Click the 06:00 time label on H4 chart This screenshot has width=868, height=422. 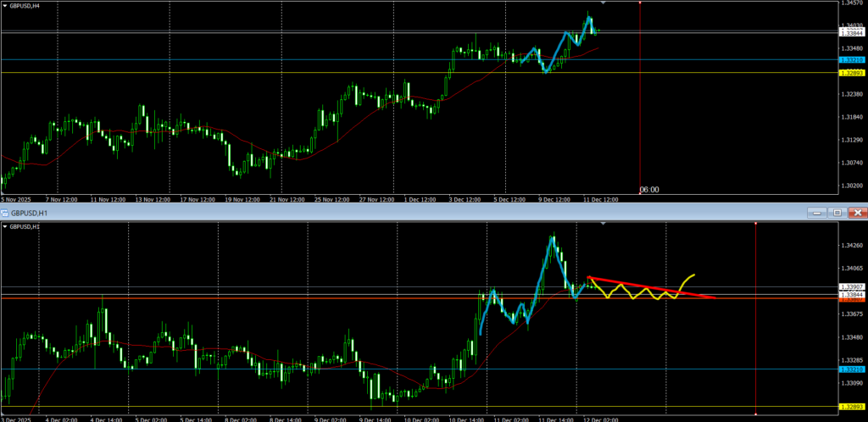point(649,190)
